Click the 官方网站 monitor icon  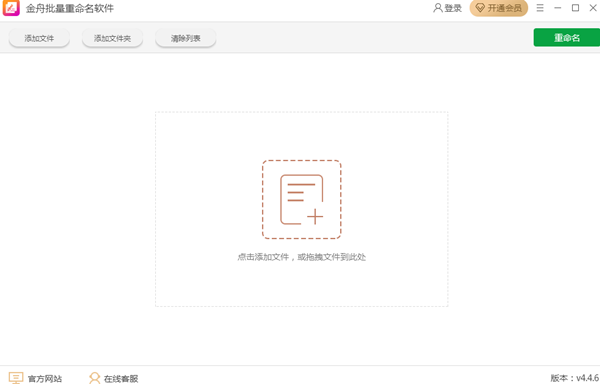(16, 378)
